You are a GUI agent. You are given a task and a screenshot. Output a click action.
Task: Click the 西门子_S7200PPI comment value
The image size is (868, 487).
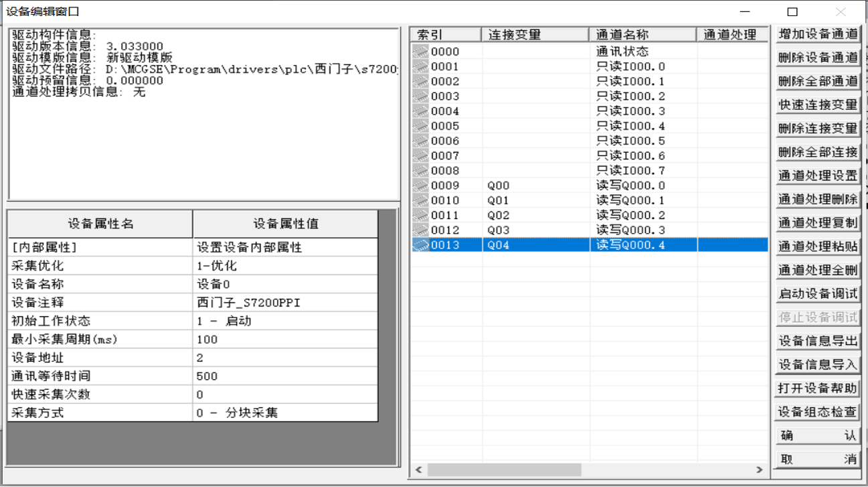(x=286, y=302)
